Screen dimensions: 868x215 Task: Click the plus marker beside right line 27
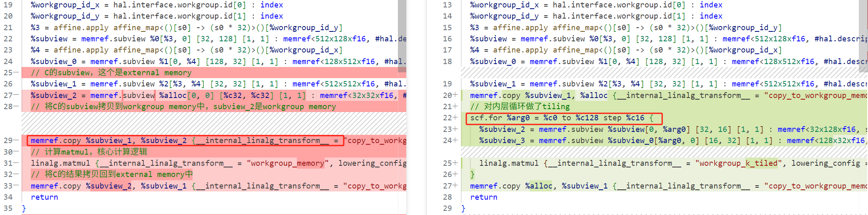[456, 186]
